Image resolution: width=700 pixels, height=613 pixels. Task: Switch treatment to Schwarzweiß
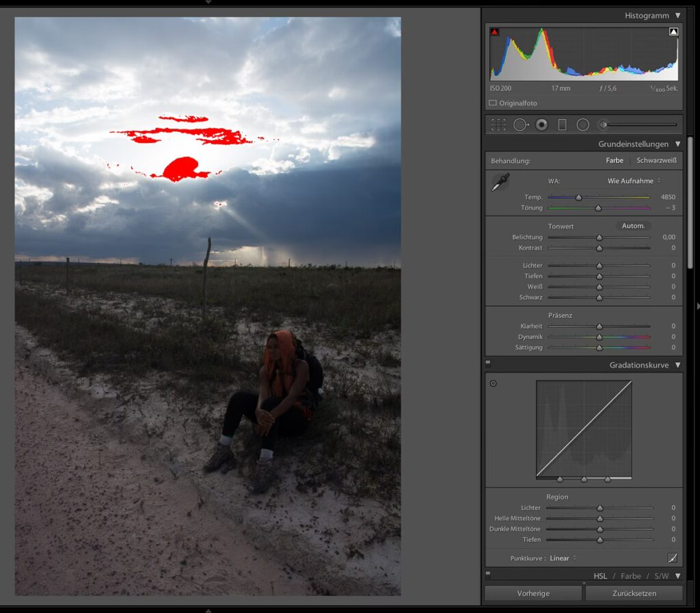click(x=656, y=161)
